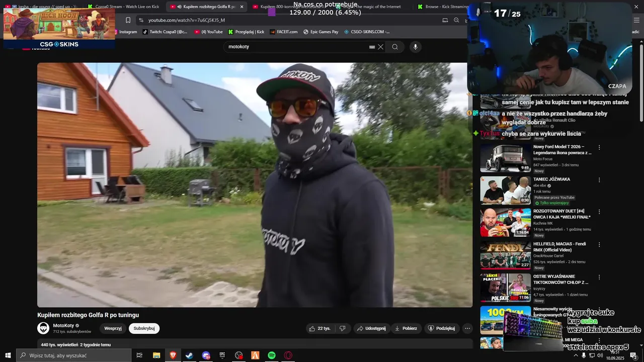Click the Subskrybuj button
This screenshot has width=644, height=362.
coord(144,328)
